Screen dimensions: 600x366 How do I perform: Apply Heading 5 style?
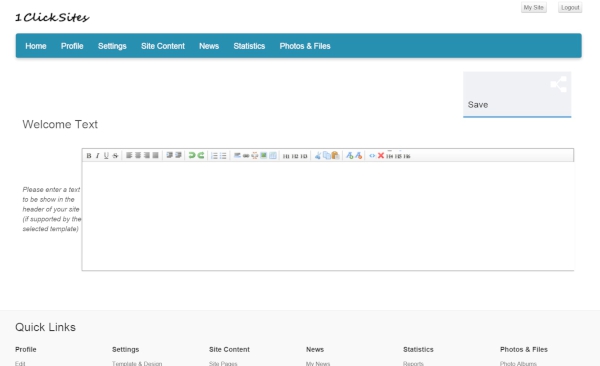[x=398, y=156]
